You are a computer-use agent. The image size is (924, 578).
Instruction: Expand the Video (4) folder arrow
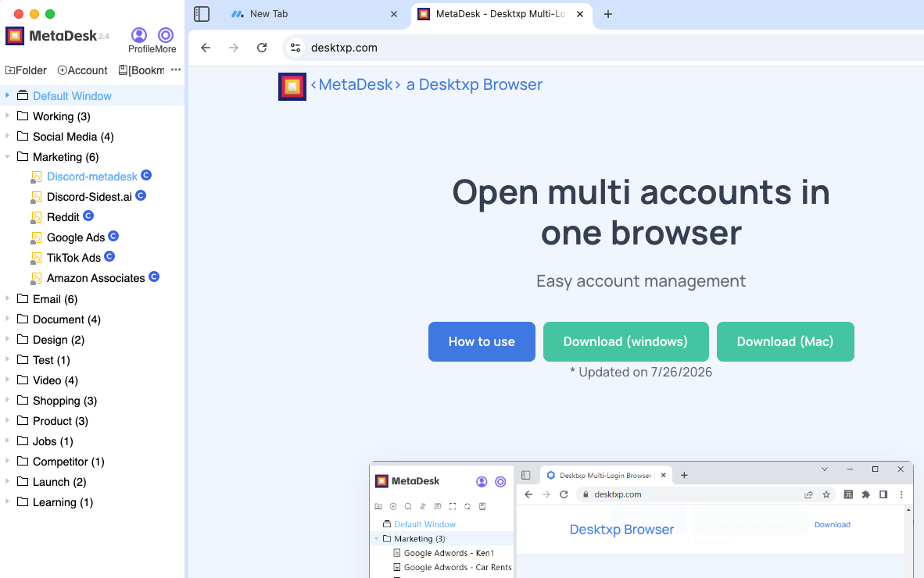8,380
